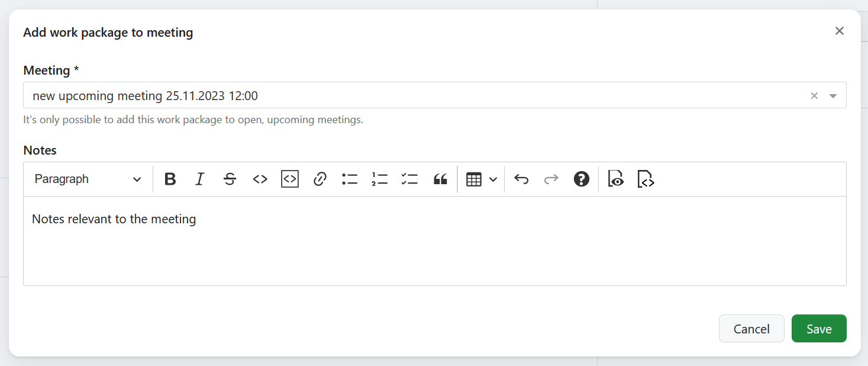Undo the last edit
The width and height of the screenshot is (868, 366).
[521, 179]
